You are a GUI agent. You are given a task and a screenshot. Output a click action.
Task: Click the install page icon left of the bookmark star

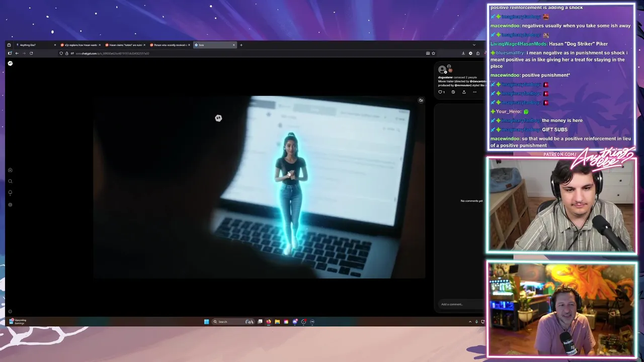428,53
